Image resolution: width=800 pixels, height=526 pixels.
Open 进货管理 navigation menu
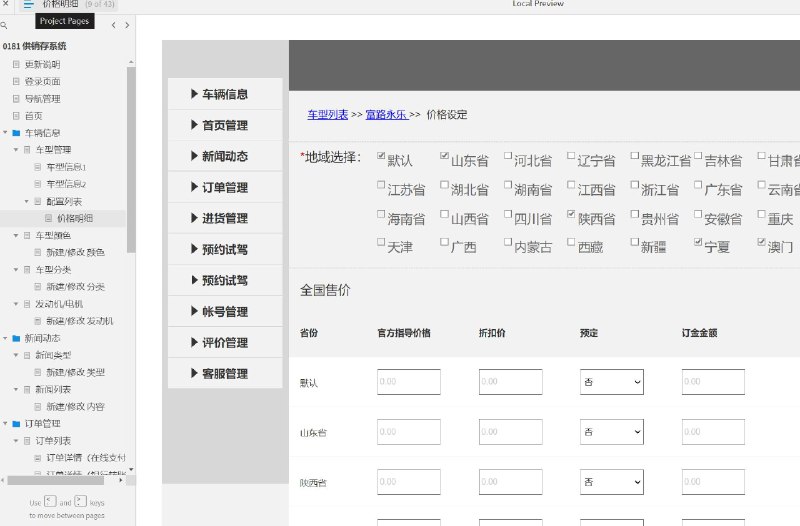224,218
